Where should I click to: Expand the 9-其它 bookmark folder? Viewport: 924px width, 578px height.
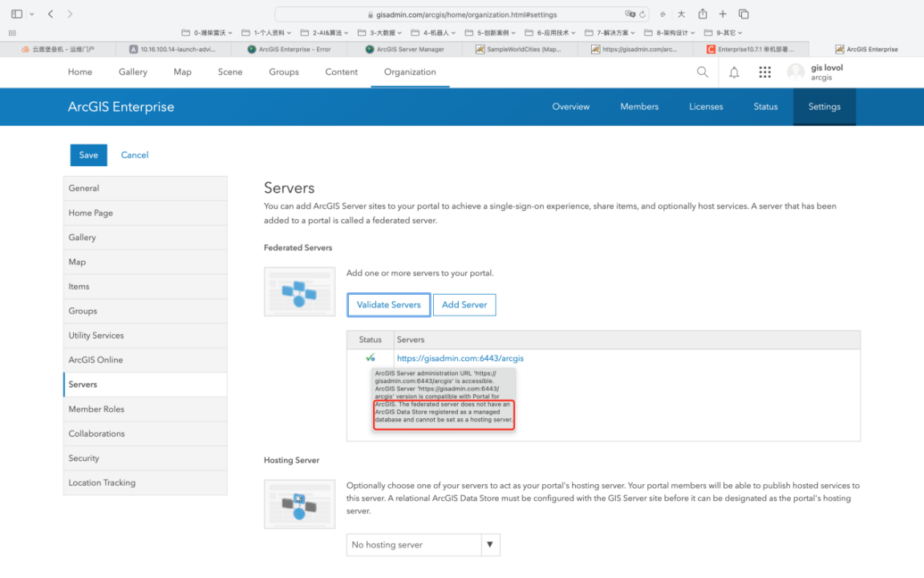click(x=723, y=33)
